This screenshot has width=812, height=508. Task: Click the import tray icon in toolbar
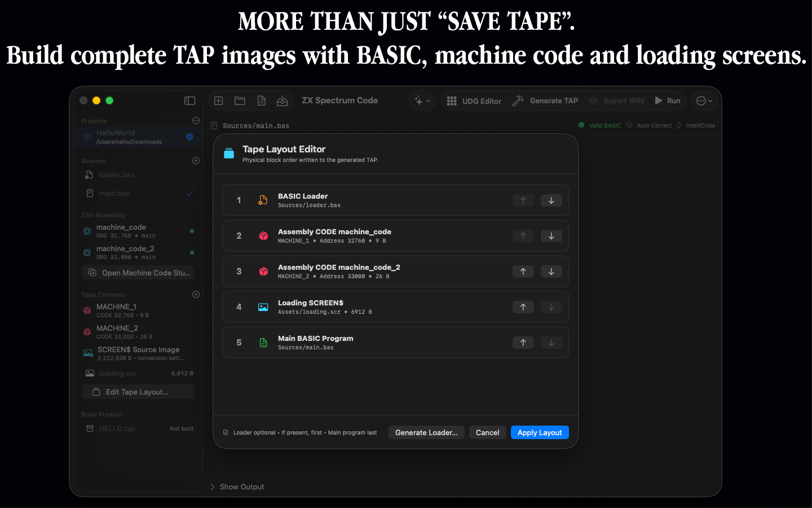pos(283,100)
